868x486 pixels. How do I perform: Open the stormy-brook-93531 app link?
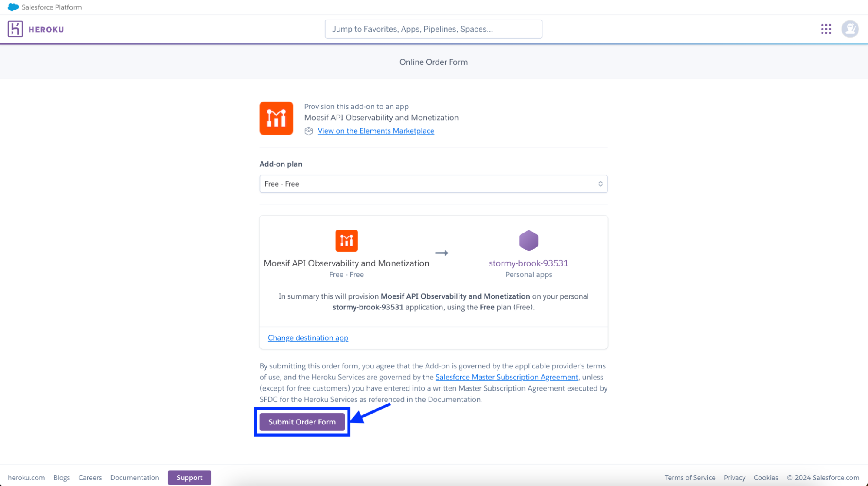pos(528,263)
